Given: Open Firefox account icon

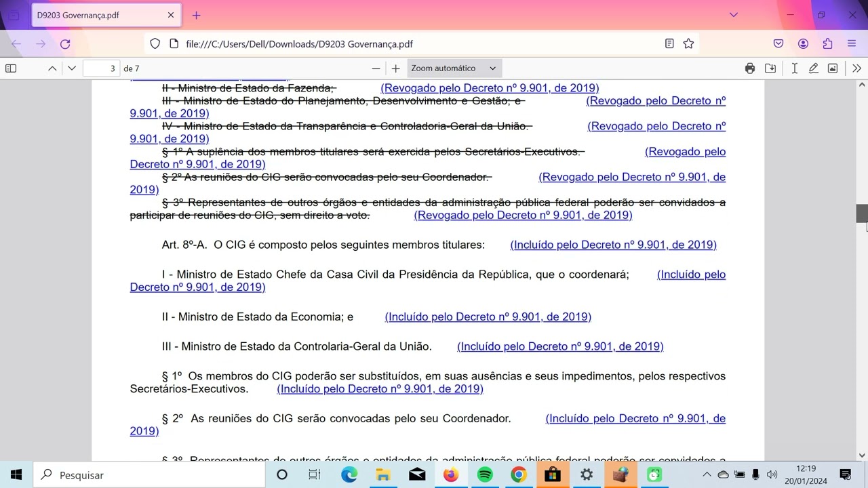Looking at the screenshot, I should [x=803, y=44].
